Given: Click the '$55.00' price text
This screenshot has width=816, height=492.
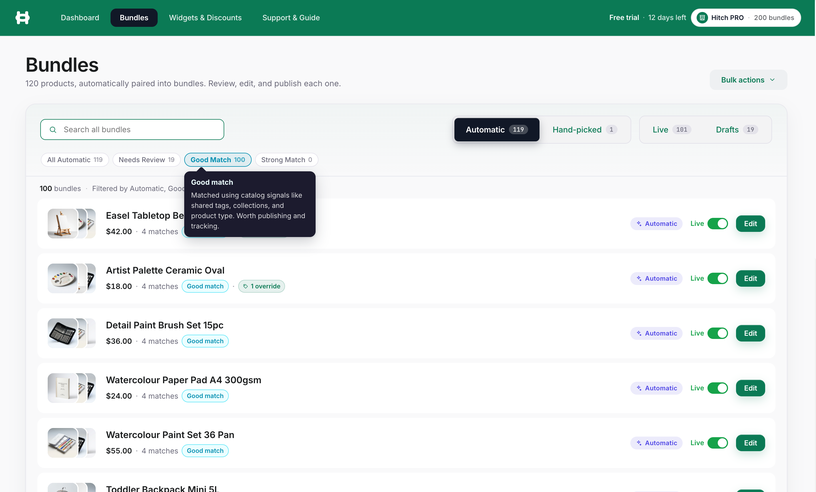Looking at the screenshot, I should tap(119, 451).
